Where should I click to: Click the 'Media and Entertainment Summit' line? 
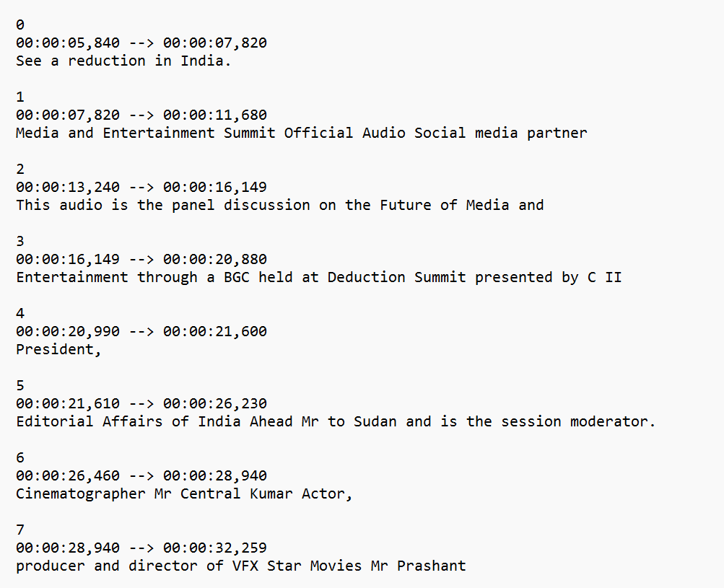coord(302,133)
